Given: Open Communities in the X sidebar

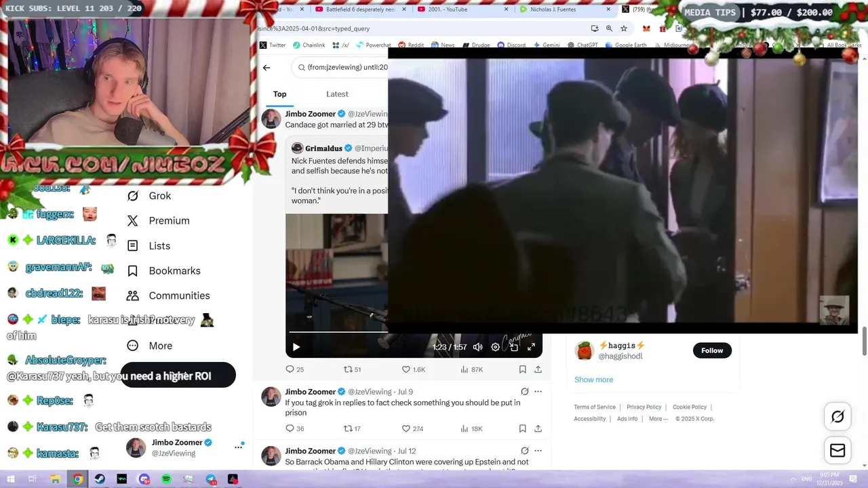Looking at the screenshot, I should point(168,296).
